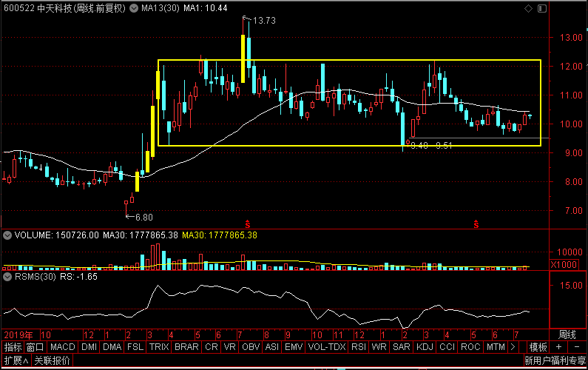Click the minus zoom-out icon
Screen dimensions: 588x370
point(577,347)
